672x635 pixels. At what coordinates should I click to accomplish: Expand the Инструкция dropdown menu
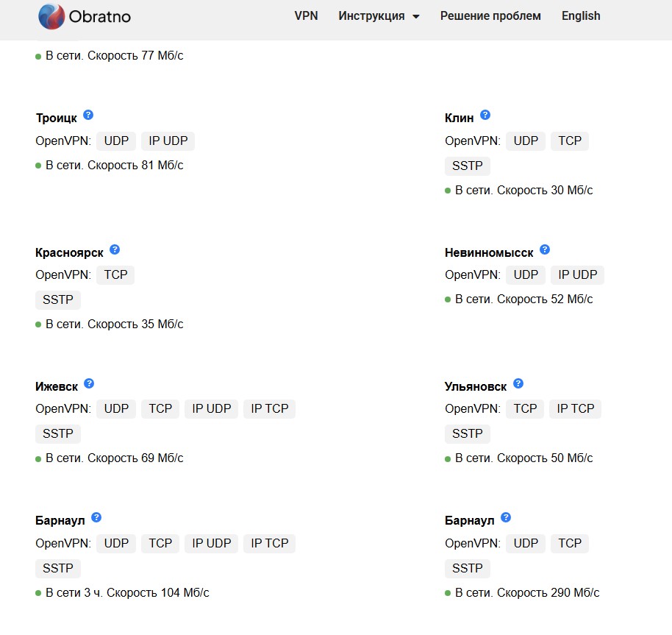coord(379,16)
